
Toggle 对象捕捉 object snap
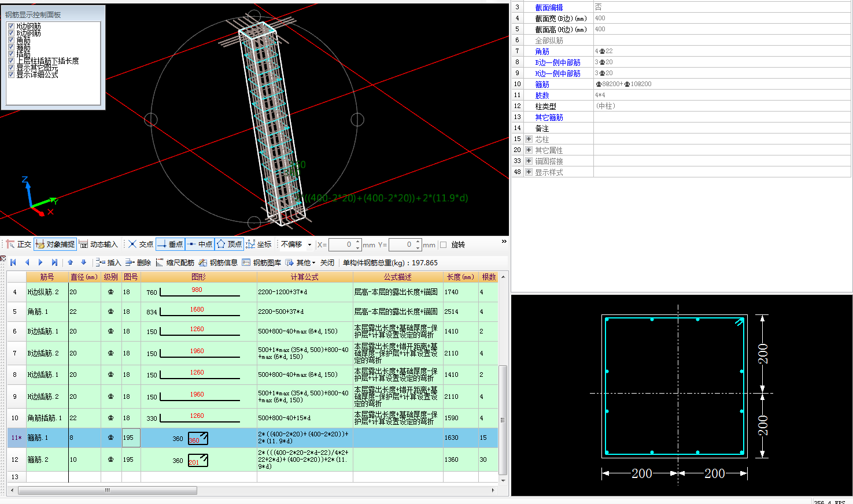click(x=55, y=244)
